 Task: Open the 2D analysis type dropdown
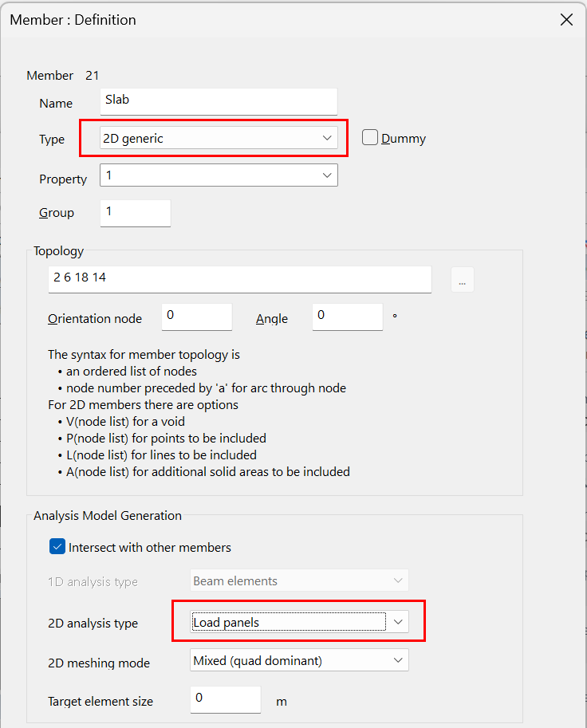[x=299, y=622]
